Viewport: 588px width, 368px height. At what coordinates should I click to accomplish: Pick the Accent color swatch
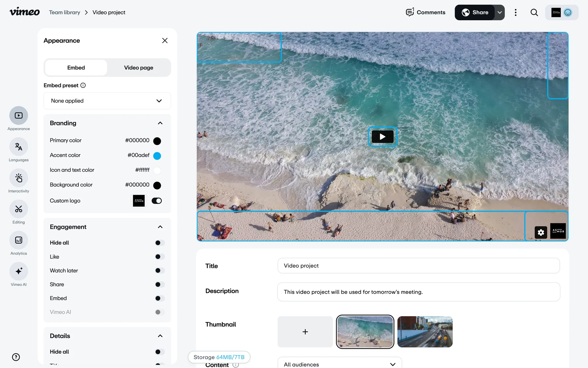point(157,156)
